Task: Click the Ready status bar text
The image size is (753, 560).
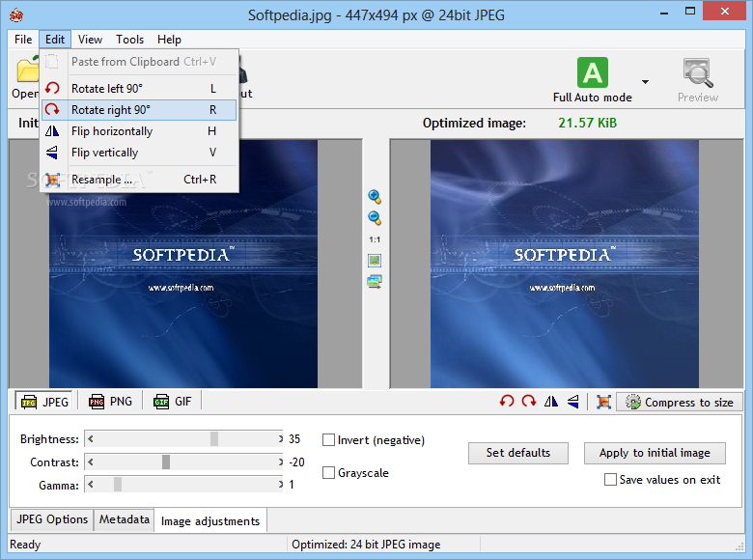Action: [25, 545]
